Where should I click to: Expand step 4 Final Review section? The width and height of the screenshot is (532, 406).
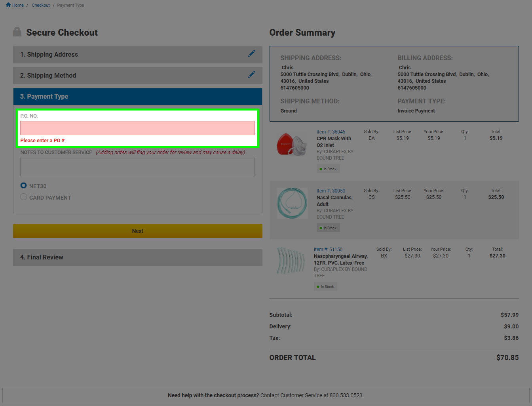[138, 257]
